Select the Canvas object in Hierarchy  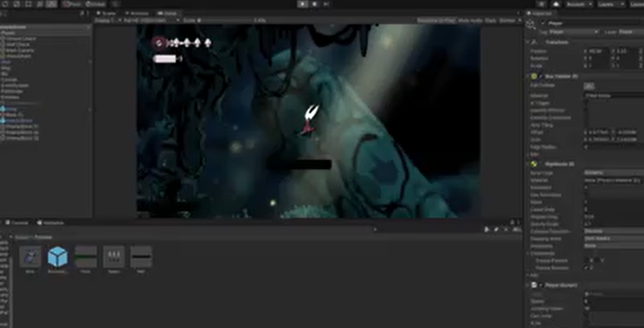[10, 80]
